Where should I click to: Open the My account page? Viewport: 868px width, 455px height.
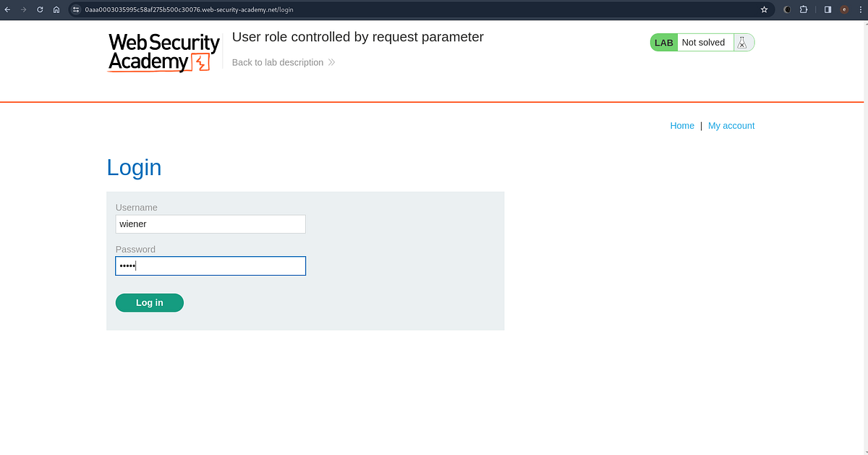point(731,125)
